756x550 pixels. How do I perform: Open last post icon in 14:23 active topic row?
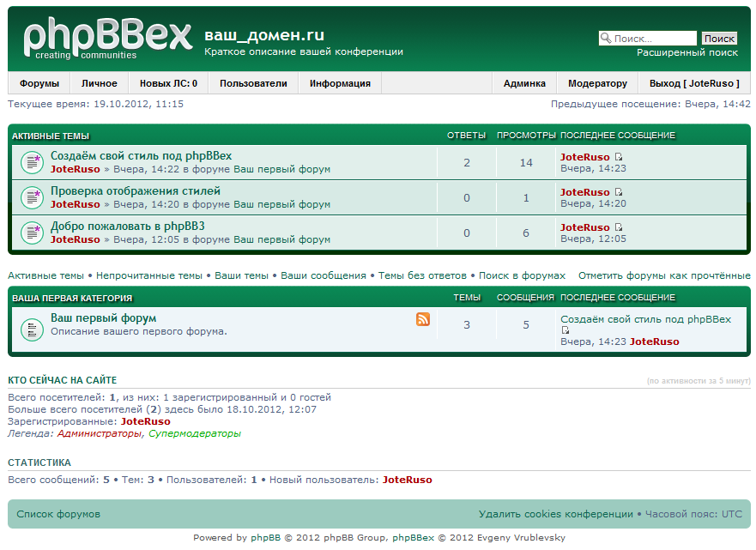click(619, 157)
